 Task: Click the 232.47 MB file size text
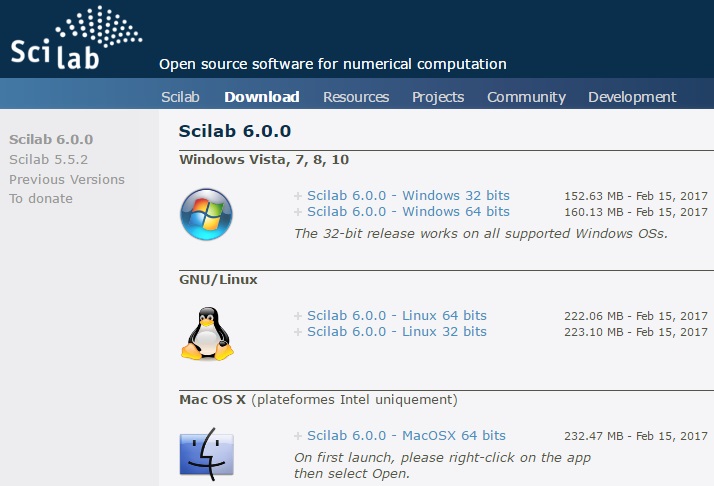pyautogui.click(x=594, y=436)
